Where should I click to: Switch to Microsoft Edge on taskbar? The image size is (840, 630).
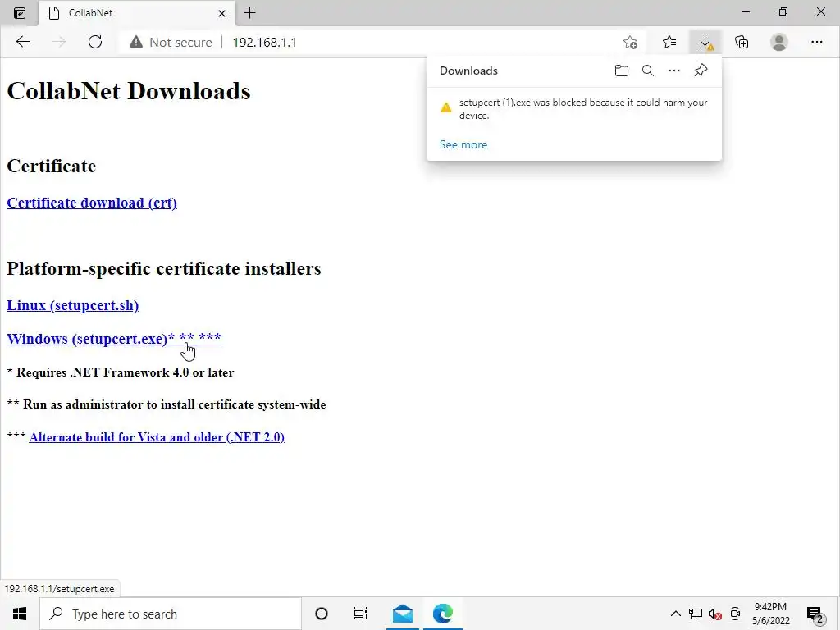(x=443, y=614)
